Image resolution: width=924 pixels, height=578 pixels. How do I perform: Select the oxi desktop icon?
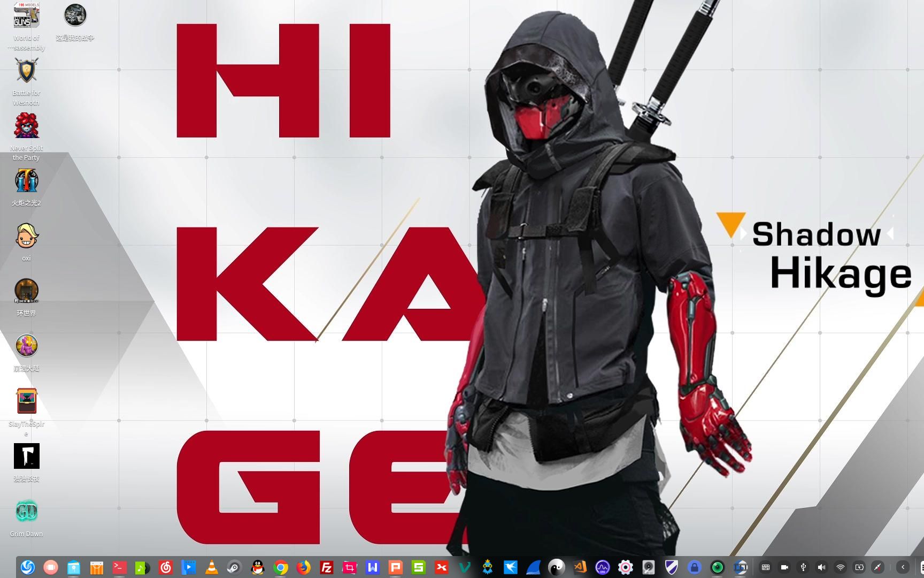point(26,242)
